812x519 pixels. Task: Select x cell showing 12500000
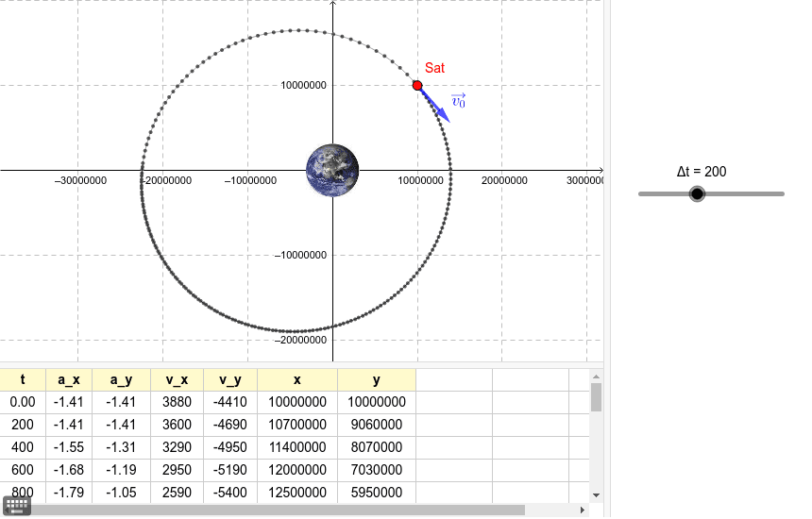(297, 493)
